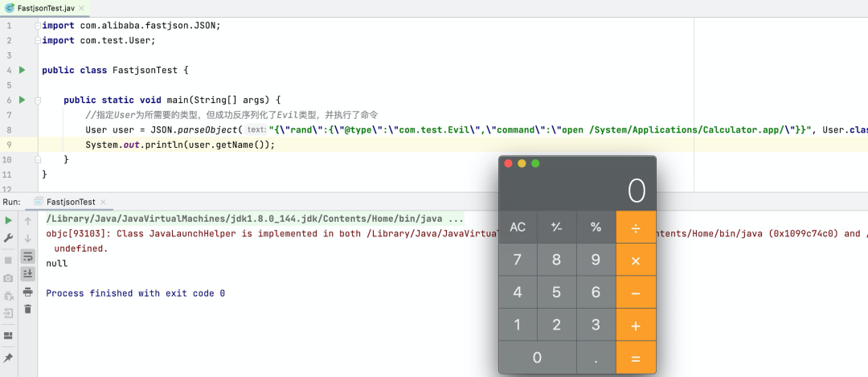Collapse the import block fold marker

click(38, 26)
